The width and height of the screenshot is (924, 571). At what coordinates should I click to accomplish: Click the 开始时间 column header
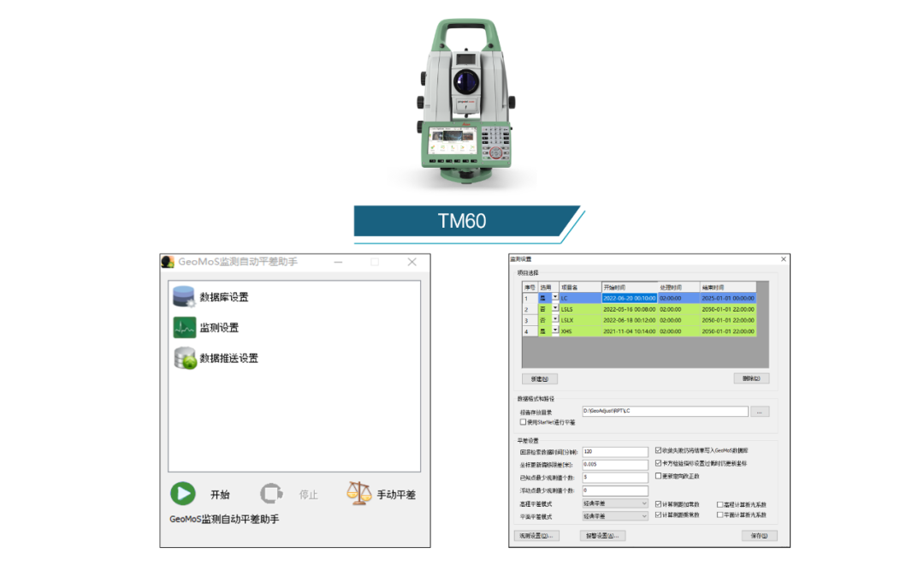pos(630,288)
